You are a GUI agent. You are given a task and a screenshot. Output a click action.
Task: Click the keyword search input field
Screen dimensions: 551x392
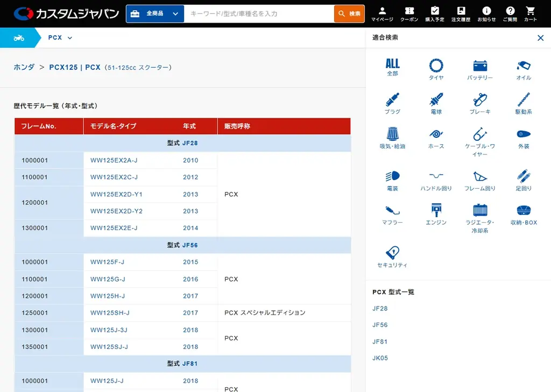[258, 14]
